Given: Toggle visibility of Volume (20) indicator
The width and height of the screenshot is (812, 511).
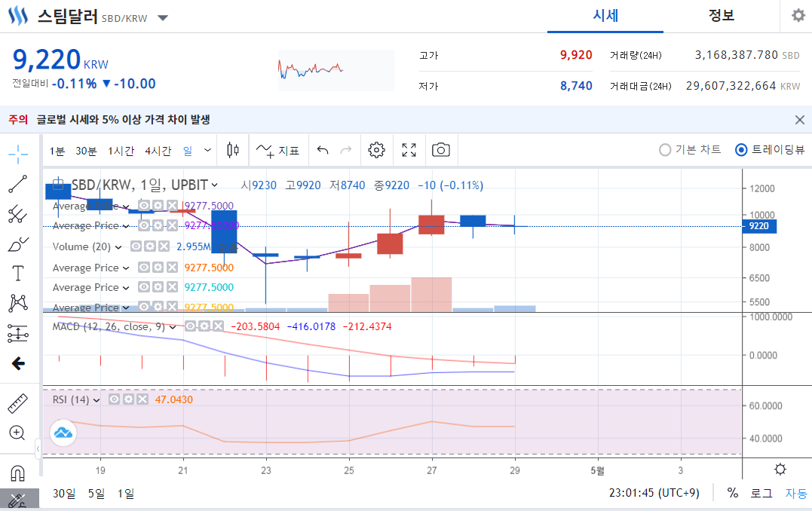Looking at the screenshot, I should (x=136, y=246).
